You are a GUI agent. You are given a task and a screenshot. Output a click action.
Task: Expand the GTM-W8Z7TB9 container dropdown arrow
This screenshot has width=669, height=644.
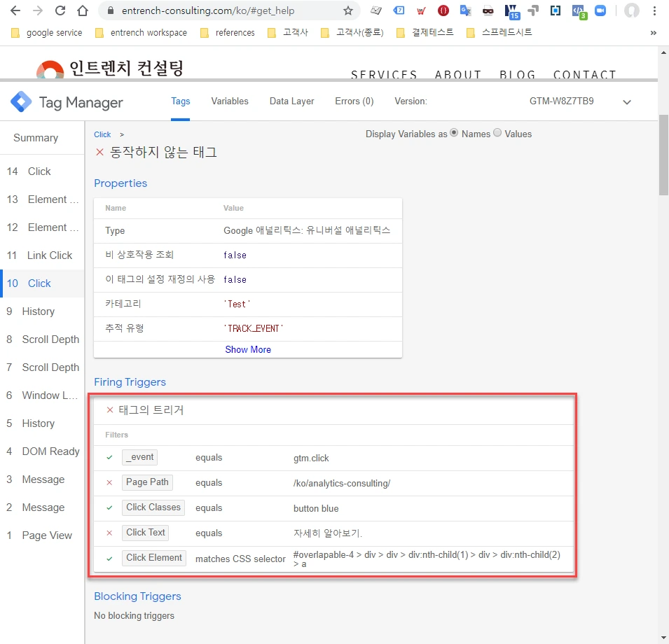point(627,102)
